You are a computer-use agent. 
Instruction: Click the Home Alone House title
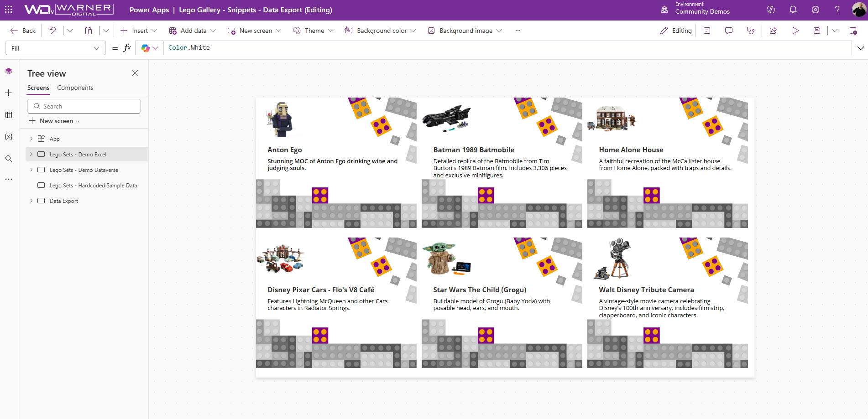[631, 150]
